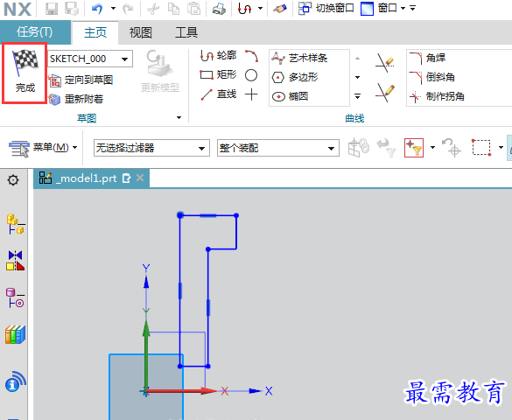Screen dimensions: 512x420
Task: Open the Reuse Library books icon
Action: click(x=15, y=334)
